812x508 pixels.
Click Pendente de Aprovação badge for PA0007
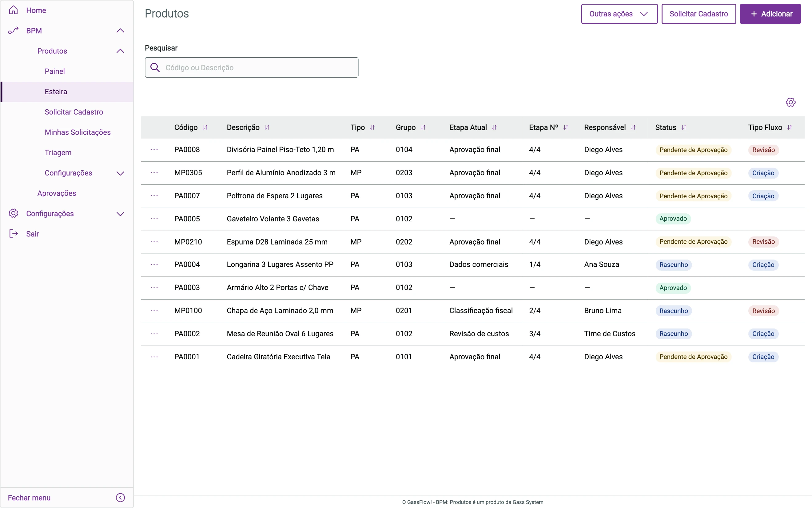click(693, 196)
